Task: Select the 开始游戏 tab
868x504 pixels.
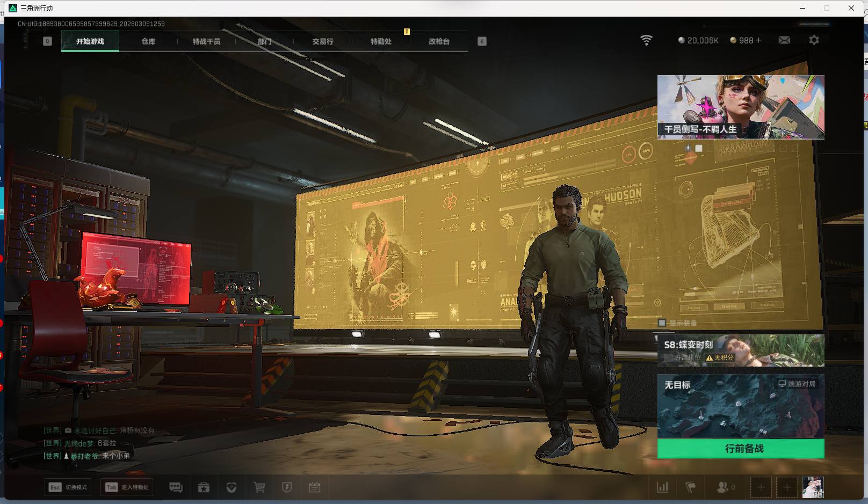Action: 90,41
